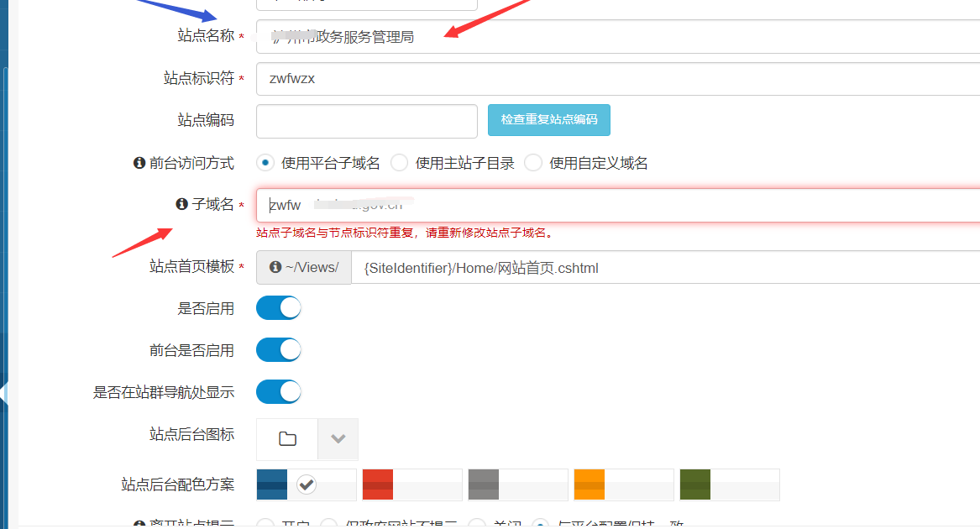Click the left sidebar collapse arrow
The height and width of the screenshot is (529, 980).
point(3,395)
